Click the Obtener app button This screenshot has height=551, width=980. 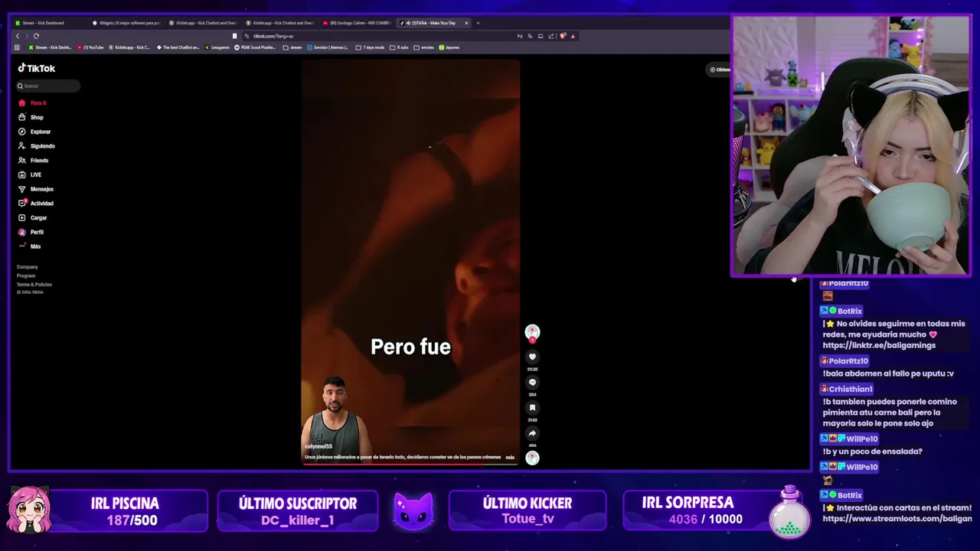click(x=720, y=70)
